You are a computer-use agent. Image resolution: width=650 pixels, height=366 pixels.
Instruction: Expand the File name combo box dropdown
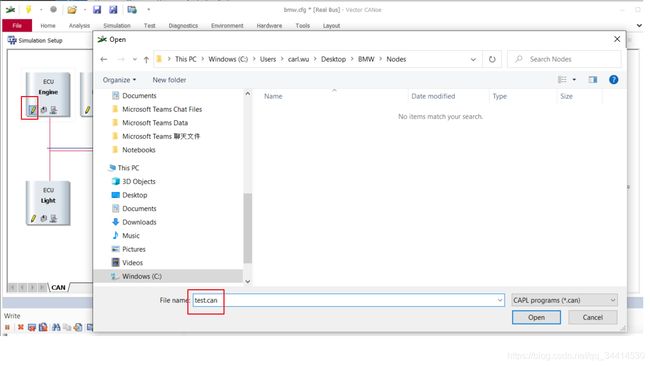click(500, 300)
